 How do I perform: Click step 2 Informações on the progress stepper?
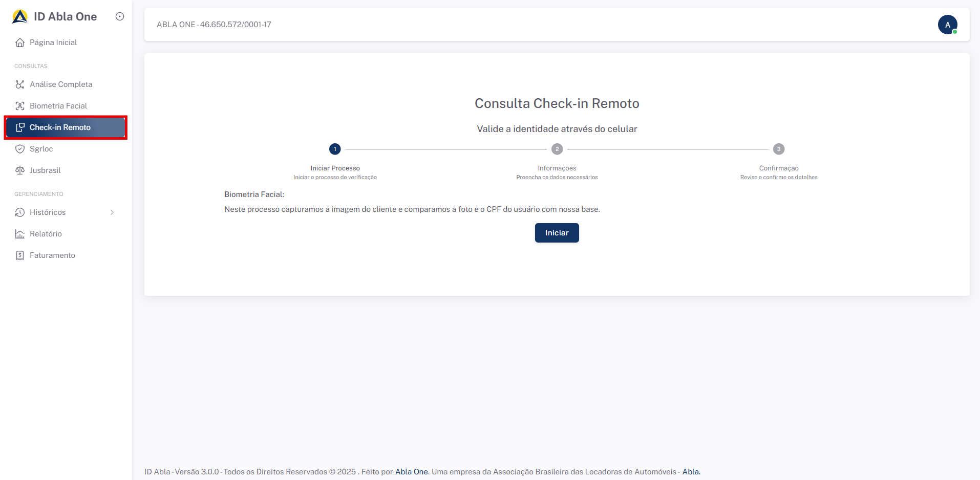(557, 149)
